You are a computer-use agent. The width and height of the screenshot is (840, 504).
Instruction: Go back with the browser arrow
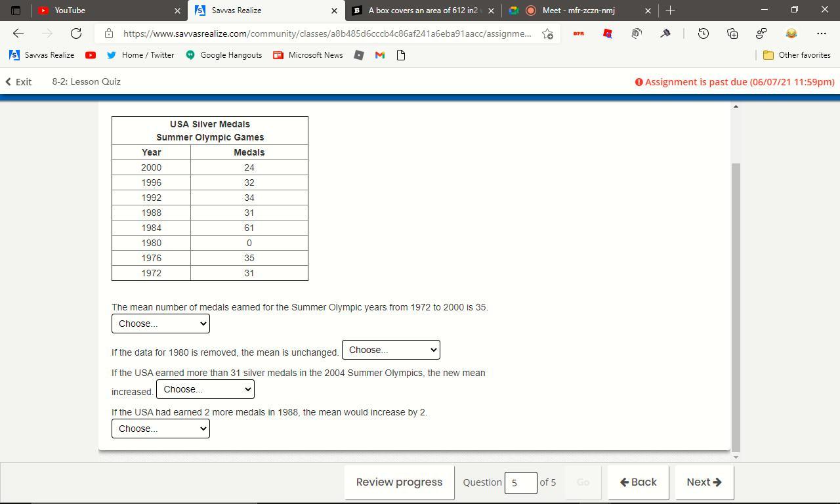(18, 33)
